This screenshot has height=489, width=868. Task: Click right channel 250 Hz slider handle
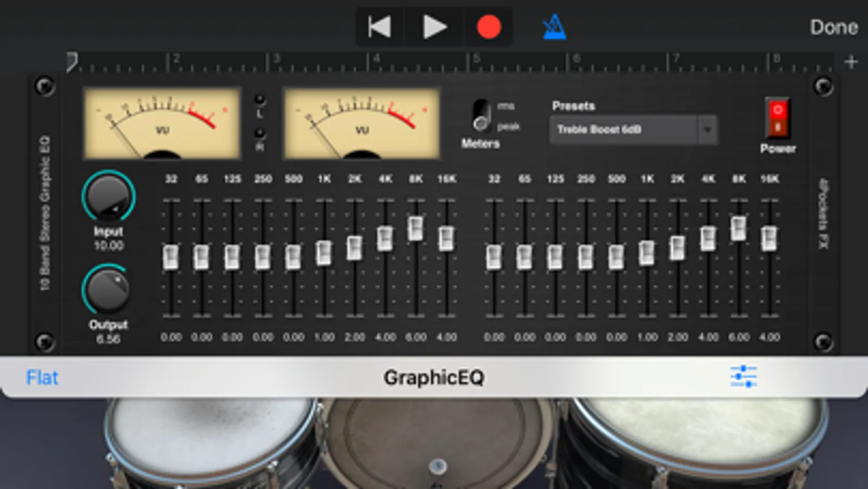click(x=586, y=257)
